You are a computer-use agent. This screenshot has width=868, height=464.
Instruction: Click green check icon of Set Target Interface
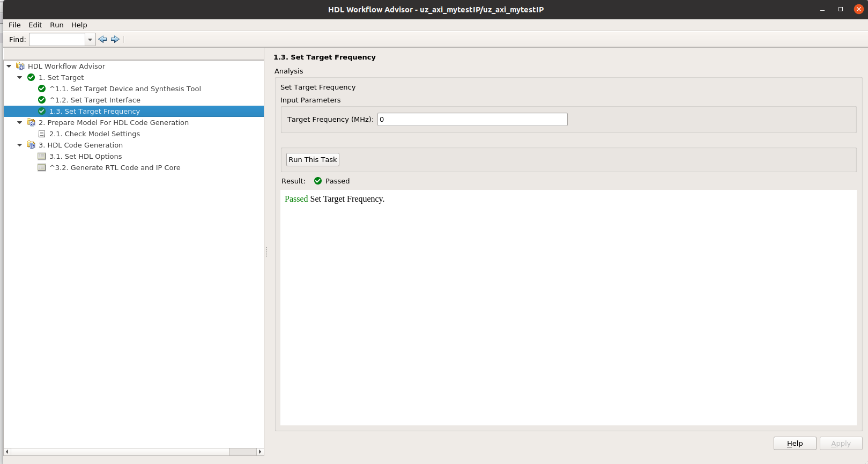(42, 100)
